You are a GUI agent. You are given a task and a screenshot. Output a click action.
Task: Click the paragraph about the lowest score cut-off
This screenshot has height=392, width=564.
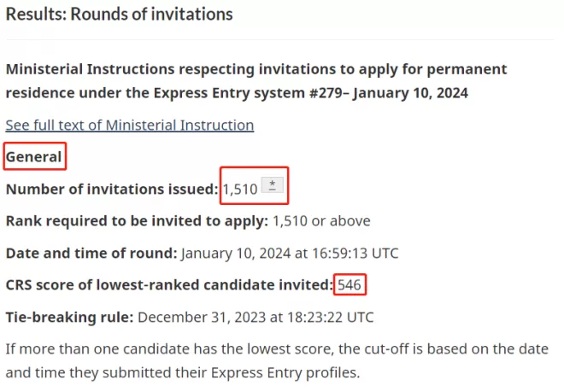point(278,360)
